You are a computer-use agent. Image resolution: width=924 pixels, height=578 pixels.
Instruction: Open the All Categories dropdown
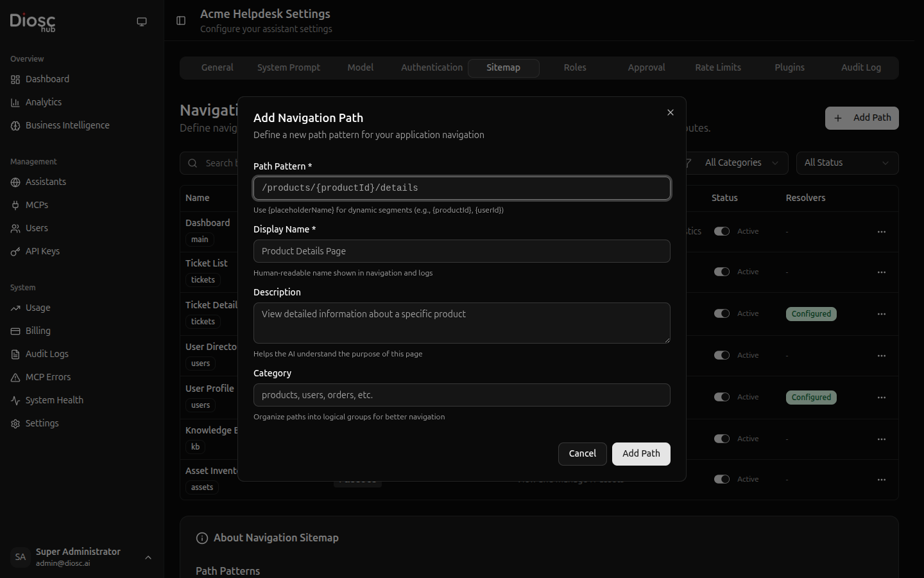click(739, 162)
